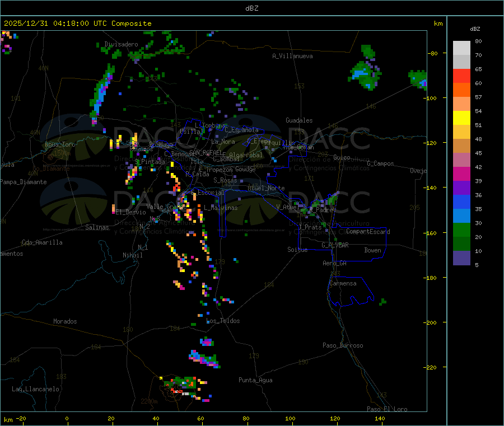Click the 'Morados' map label
Viewport: 504px width, 426px height.
coord(65,321)
